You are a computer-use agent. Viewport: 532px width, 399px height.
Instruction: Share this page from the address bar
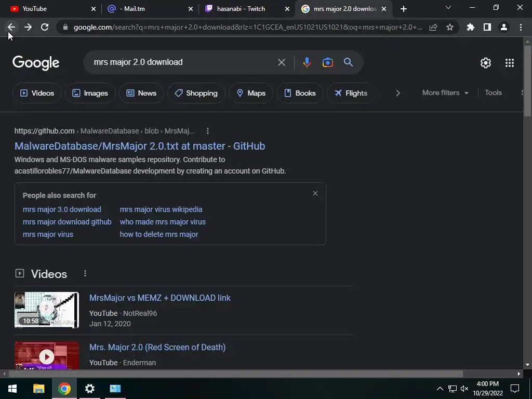pos(433,27)
